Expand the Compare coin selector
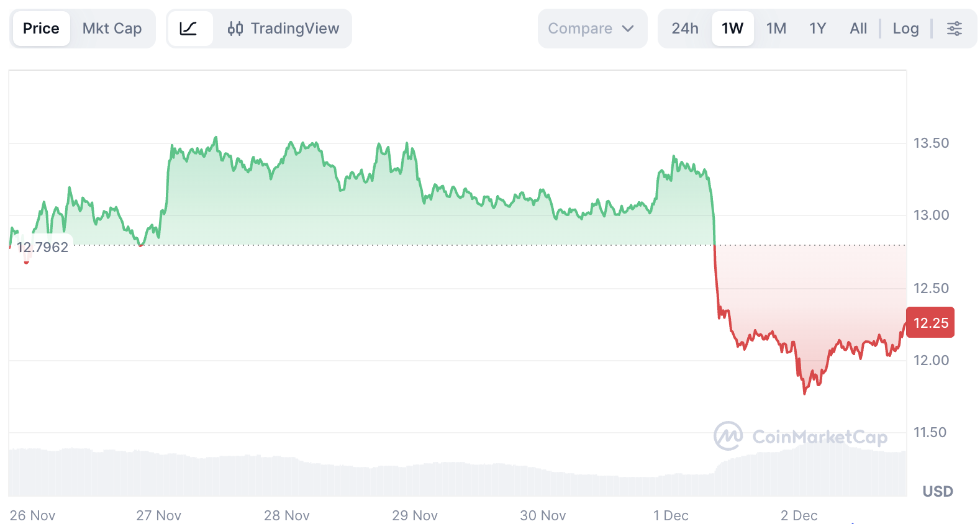Viewport: 980px width, 524px height. 592,28
